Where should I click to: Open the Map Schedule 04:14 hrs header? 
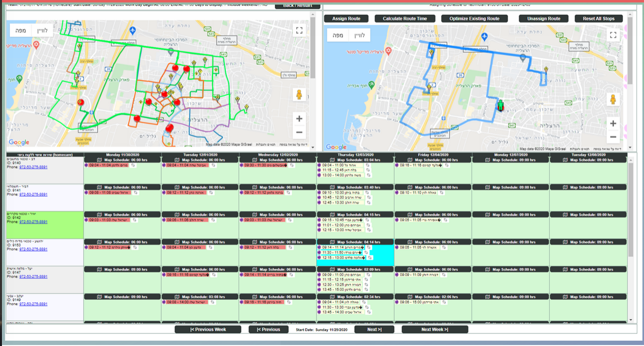click(x=355, y=242)
